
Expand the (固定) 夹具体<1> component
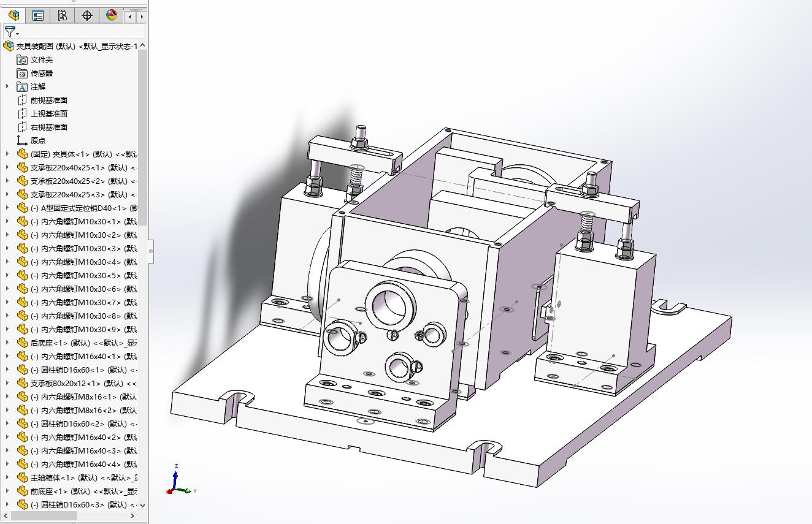click(7, 154)
